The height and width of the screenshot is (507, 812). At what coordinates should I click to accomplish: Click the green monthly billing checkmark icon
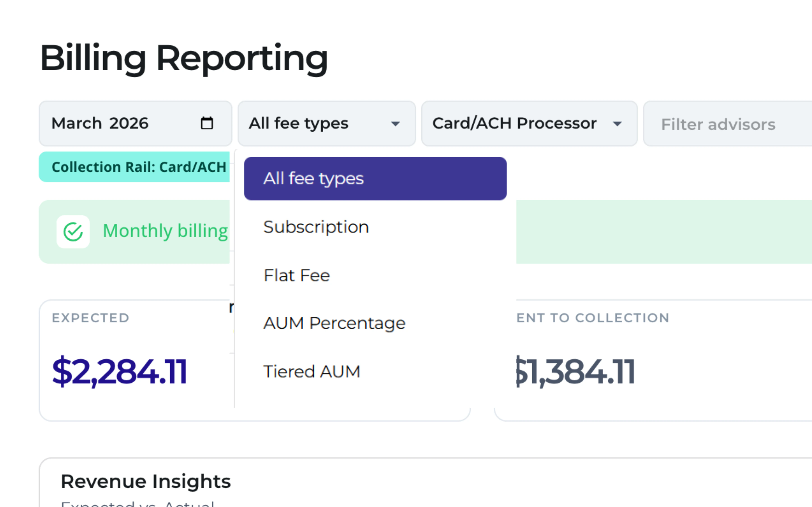tap(74, 231)
